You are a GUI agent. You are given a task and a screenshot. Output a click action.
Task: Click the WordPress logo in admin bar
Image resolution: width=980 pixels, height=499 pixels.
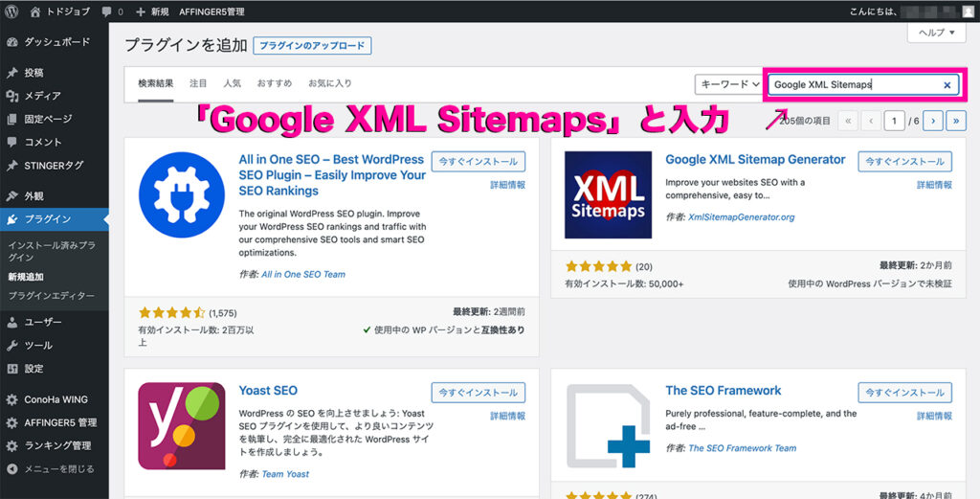(x=11, y=11)
